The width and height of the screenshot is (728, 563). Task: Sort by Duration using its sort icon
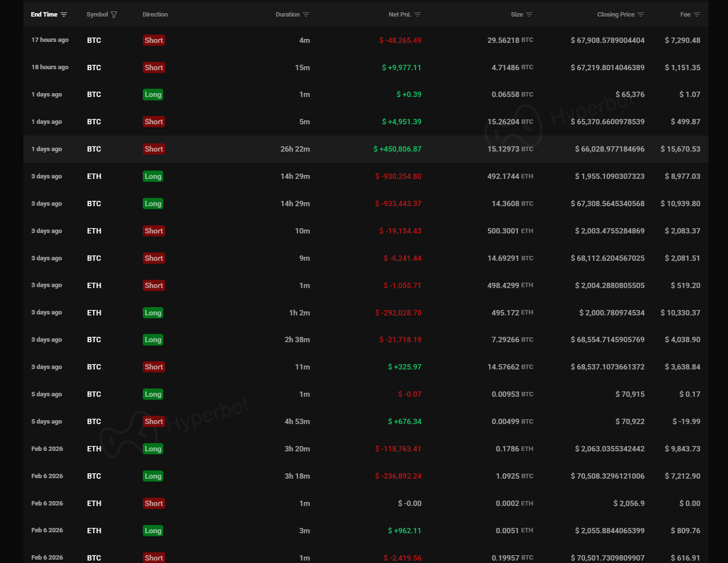click(306, 15)
